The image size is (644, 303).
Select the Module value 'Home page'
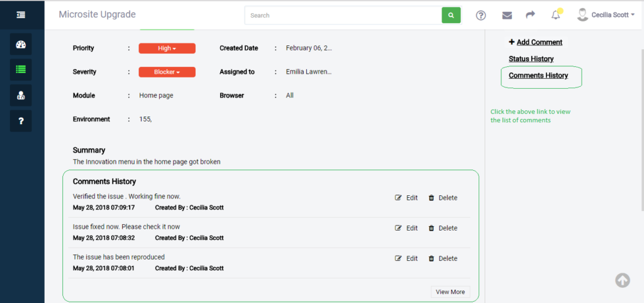(156, 95)
